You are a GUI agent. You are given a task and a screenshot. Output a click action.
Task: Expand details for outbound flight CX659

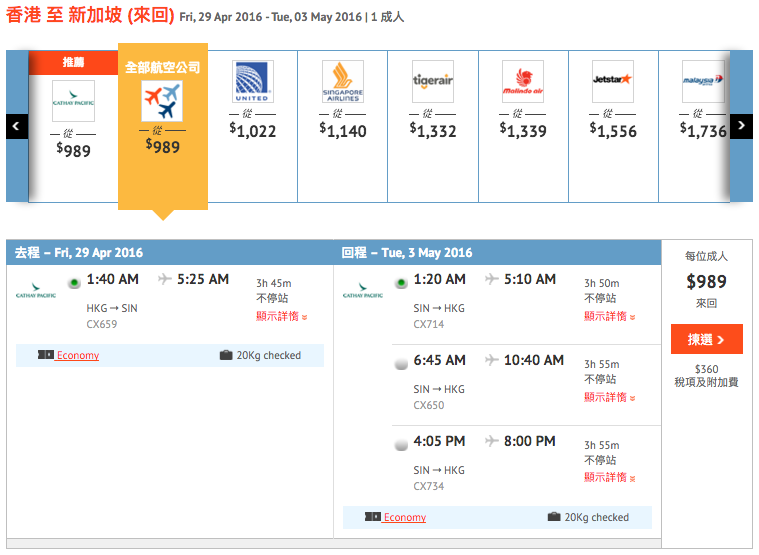click(x=282, y=316)
